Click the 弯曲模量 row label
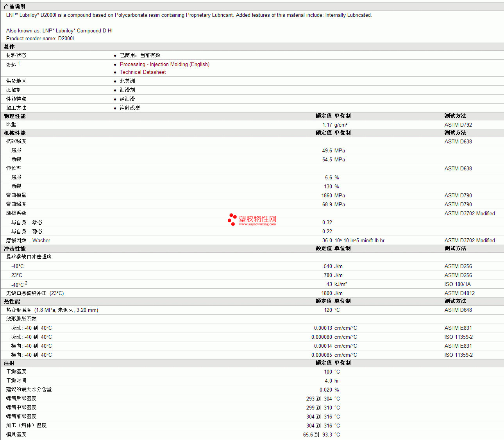The image size is (504, 440). click(16, 195)
